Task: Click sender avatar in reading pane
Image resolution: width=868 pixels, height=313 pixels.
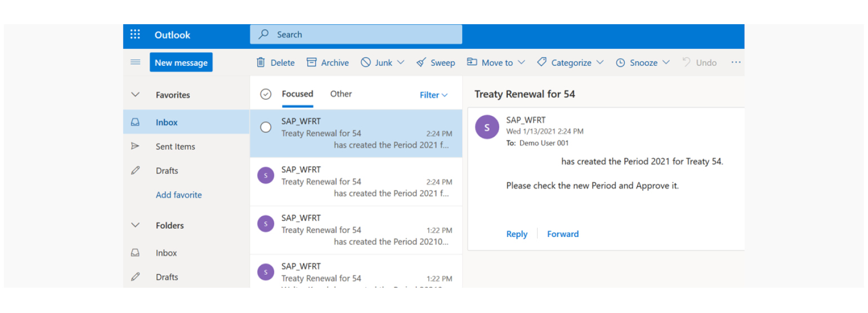Action: [487, 127]
